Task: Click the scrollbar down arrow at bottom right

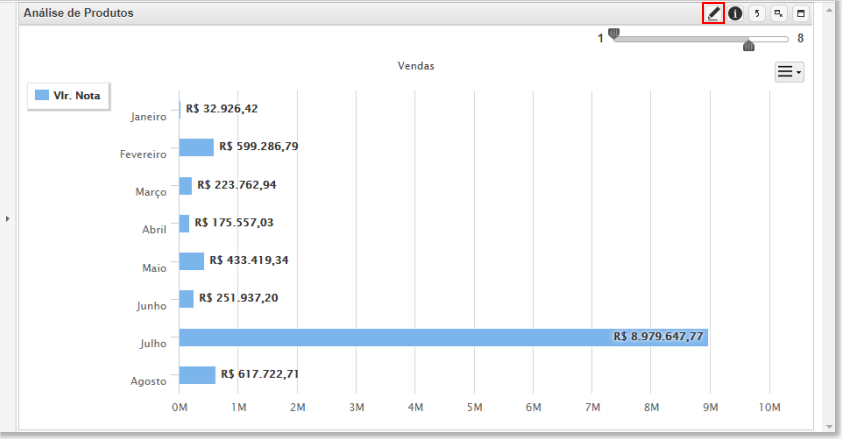Action: pos(832,427)
